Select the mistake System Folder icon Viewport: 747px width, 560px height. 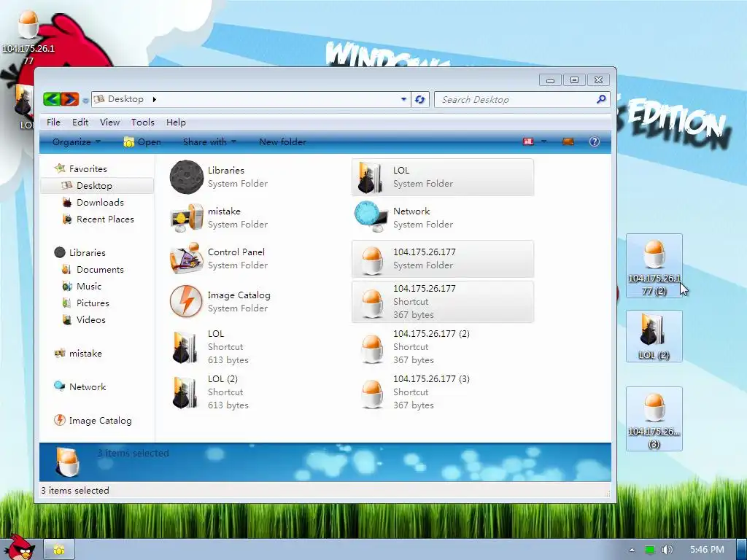click(187, 217)
